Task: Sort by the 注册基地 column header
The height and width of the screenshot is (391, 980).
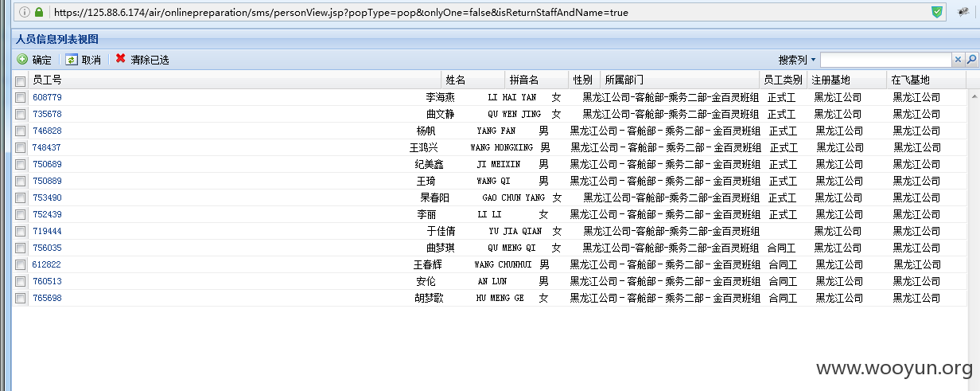Action: pos(847,80)
